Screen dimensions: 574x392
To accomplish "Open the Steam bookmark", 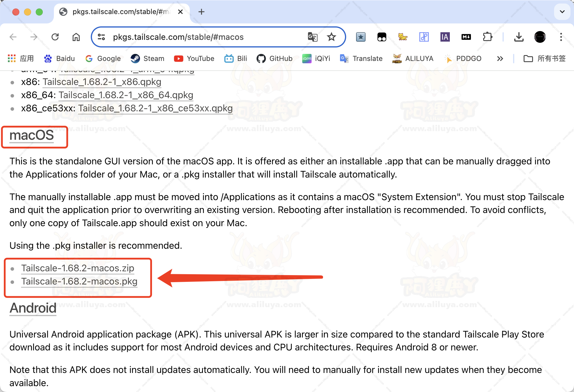I will (x=147, y=59).
